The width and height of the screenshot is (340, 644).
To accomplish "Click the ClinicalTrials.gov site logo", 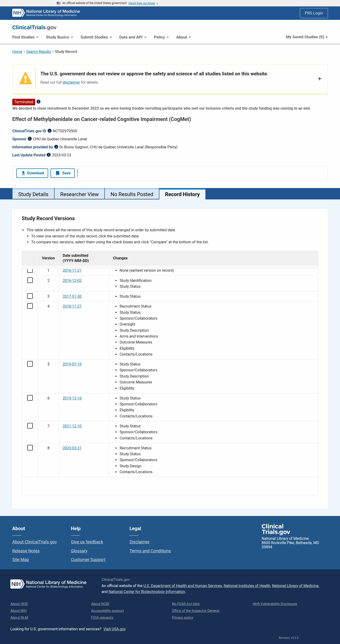I will click(x=34, y=27).
